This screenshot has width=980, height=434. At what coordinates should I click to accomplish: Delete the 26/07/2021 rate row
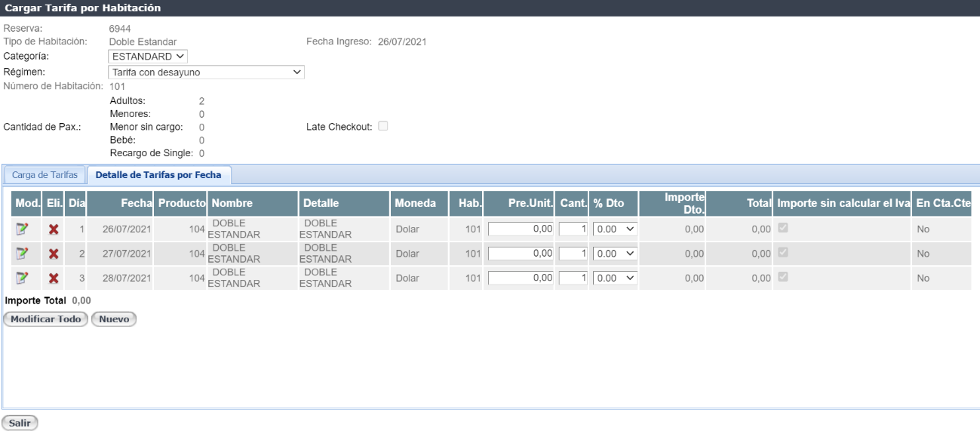(x=54, y=229)
